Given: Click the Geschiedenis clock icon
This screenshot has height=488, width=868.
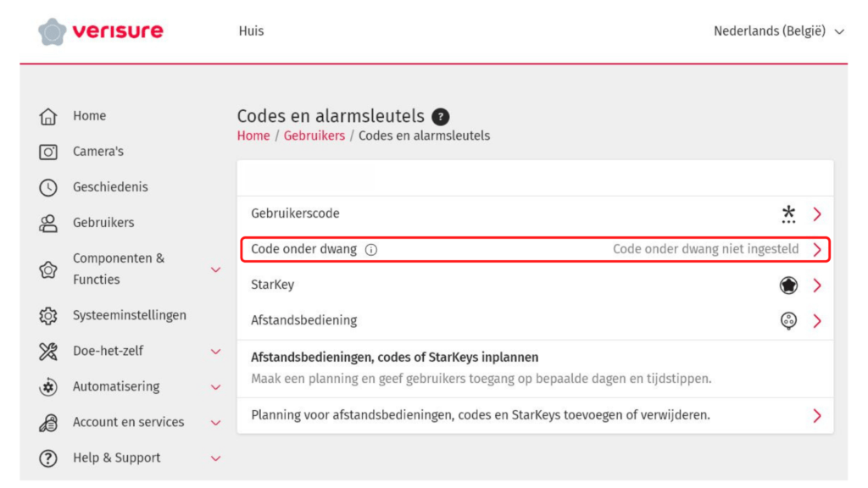Looking at the screenshot, I should 48,187.
